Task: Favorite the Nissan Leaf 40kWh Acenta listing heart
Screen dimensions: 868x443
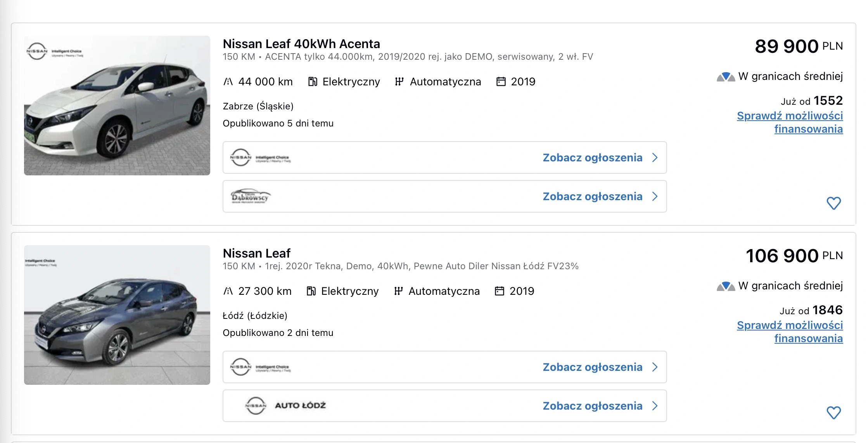Action: point(833,203)
